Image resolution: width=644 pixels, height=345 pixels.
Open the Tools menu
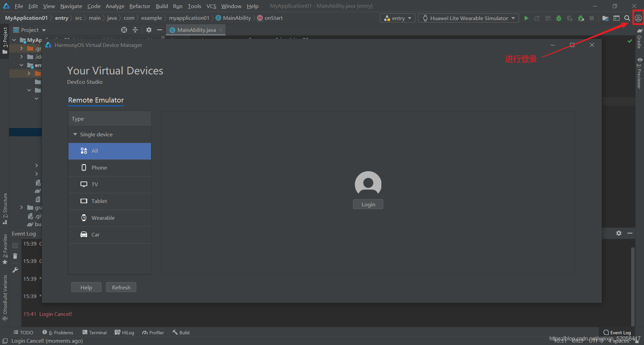coord(195,6)
